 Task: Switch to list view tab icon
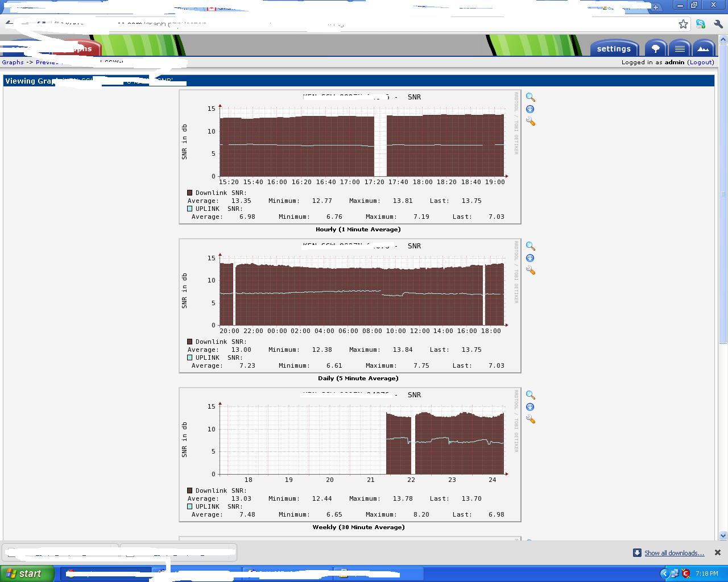(679, 48)
